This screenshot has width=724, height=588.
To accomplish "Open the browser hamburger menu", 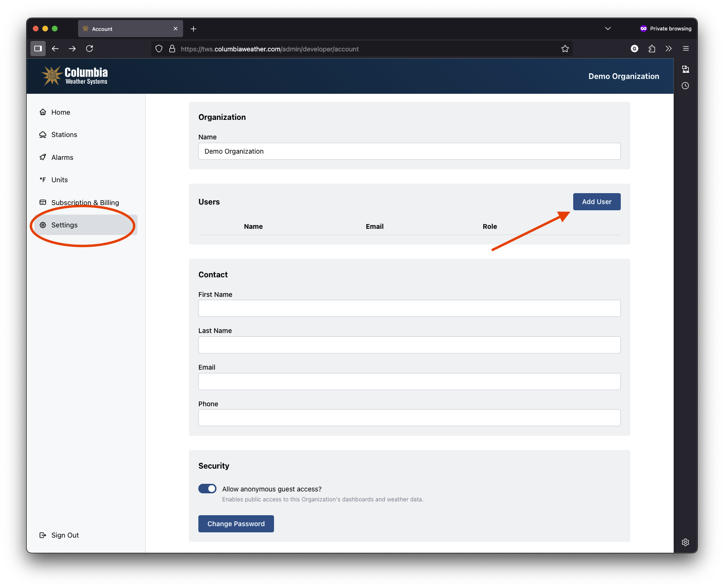I will [686, 49].
